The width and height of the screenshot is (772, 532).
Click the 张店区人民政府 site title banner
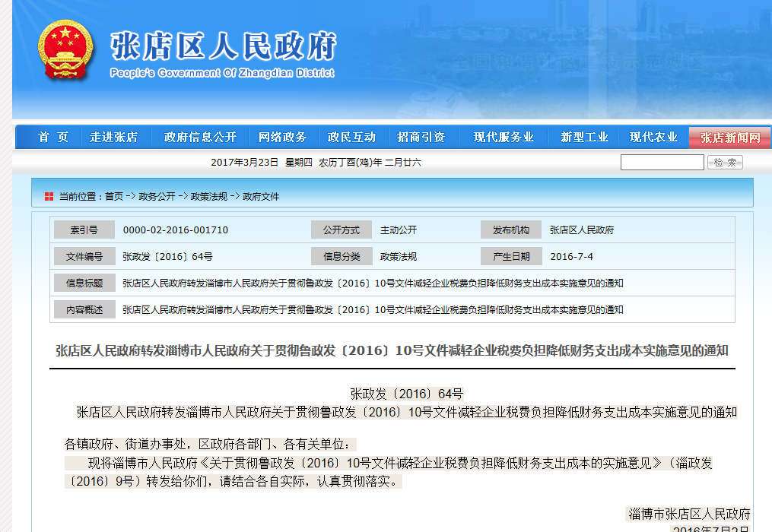click(x=223, y=47)
